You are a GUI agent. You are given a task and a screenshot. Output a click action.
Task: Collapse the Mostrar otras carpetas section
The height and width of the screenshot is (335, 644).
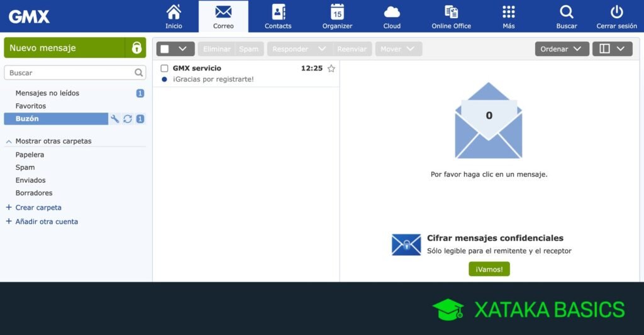point(9,141)
